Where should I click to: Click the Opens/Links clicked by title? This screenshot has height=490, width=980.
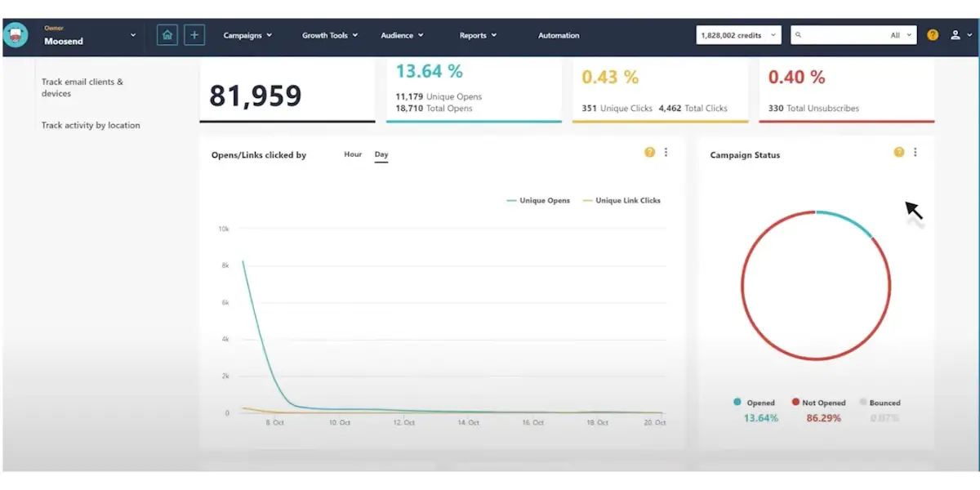[259, 155]
